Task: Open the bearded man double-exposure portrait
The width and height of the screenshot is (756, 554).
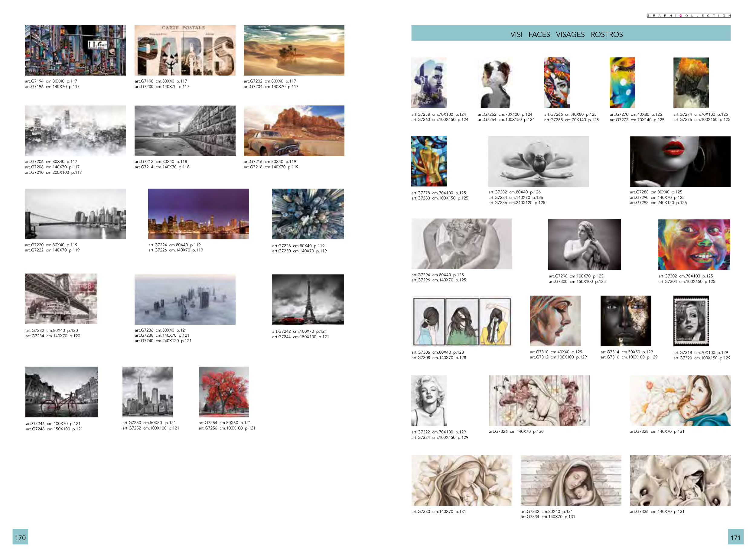Action: (x=429, y=83)
